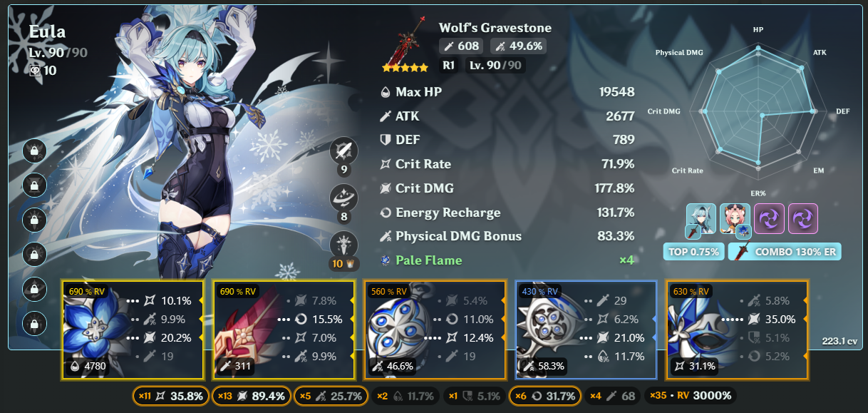The width and height of the screenshot is (868, 413).
Task: Select the normal attack talent icon level 9
Action: [344, 150]
